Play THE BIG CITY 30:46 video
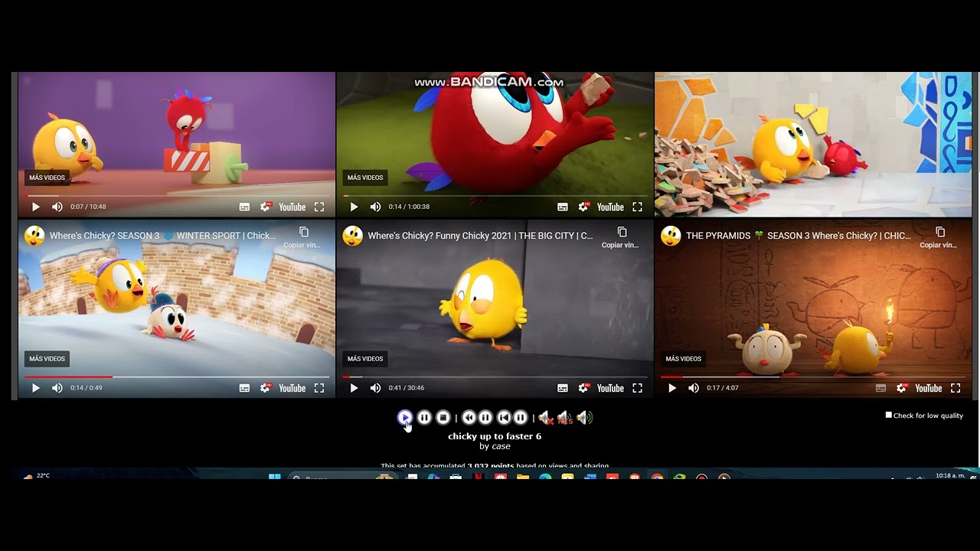 pyautogui.click(x=354, y=388)
